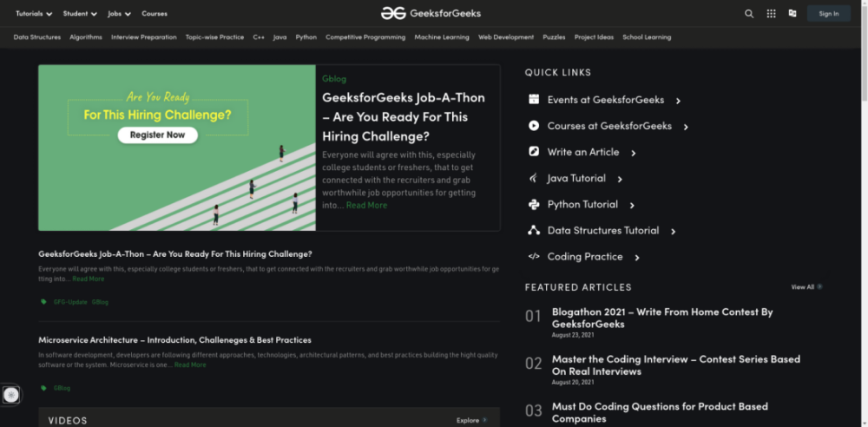Screen dimensions: 868x427
Task: Open Microservice Architecture article title
Action: 175,339
